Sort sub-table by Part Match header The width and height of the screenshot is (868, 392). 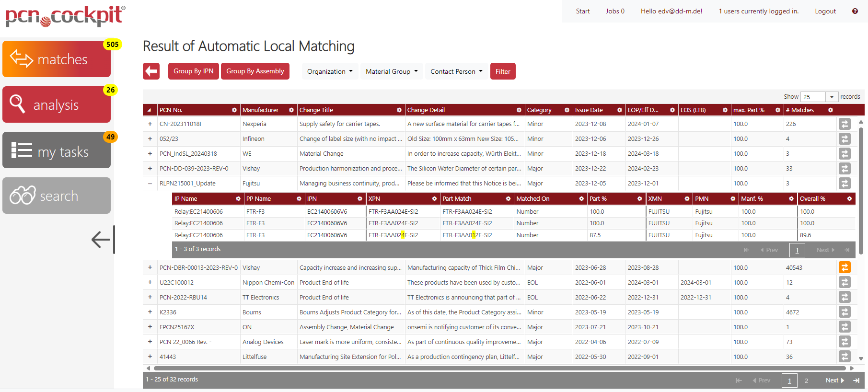tap(457, 199)
